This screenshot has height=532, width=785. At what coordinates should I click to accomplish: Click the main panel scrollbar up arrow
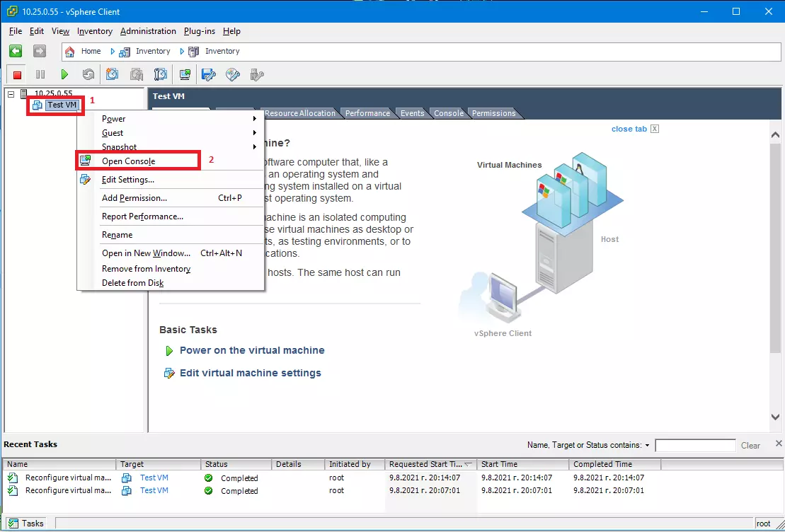pos(775,134)
